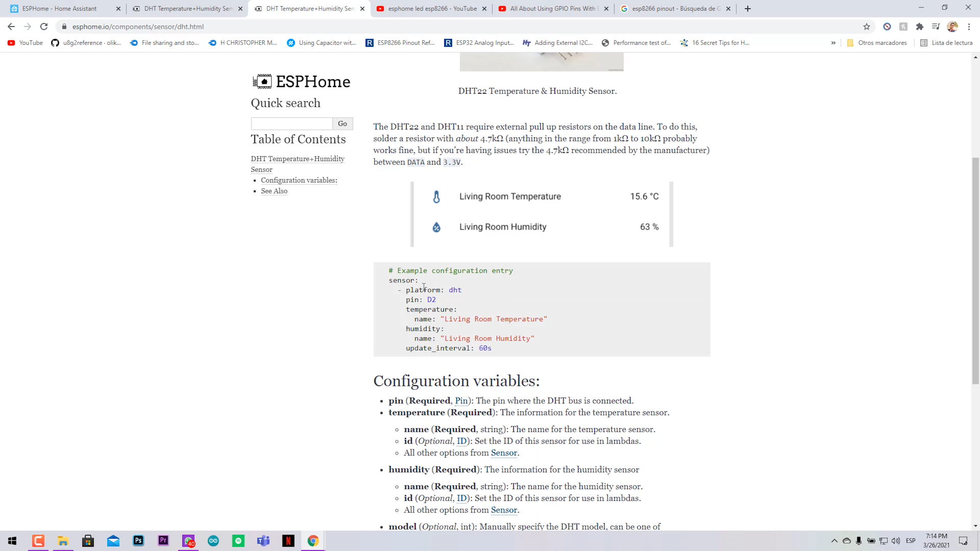Follow ID link under temperature section
This screenshot has width=980, height=551.
461,441
